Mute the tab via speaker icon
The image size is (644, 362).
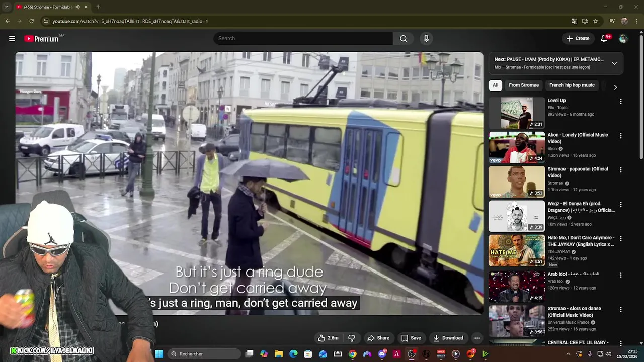point(77,7)
